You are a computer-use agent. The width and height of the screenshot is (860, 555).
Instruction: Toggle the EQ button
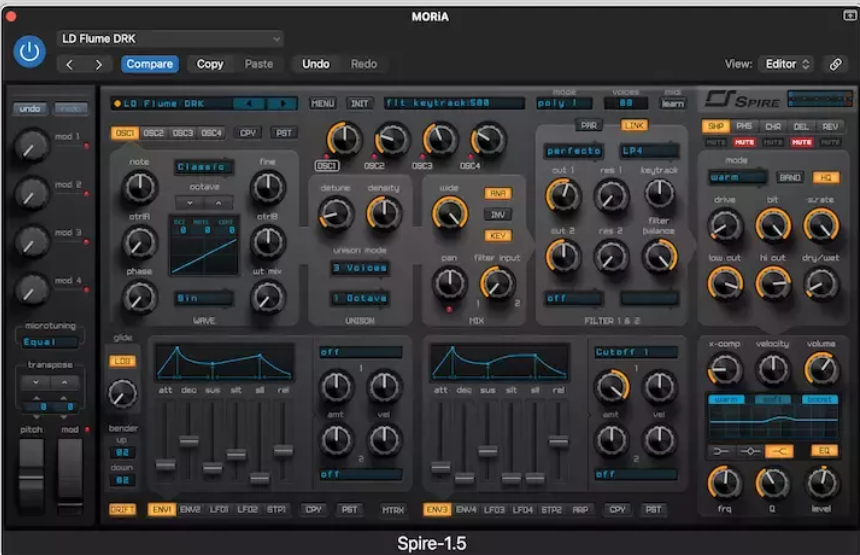[x=824, y=451]
